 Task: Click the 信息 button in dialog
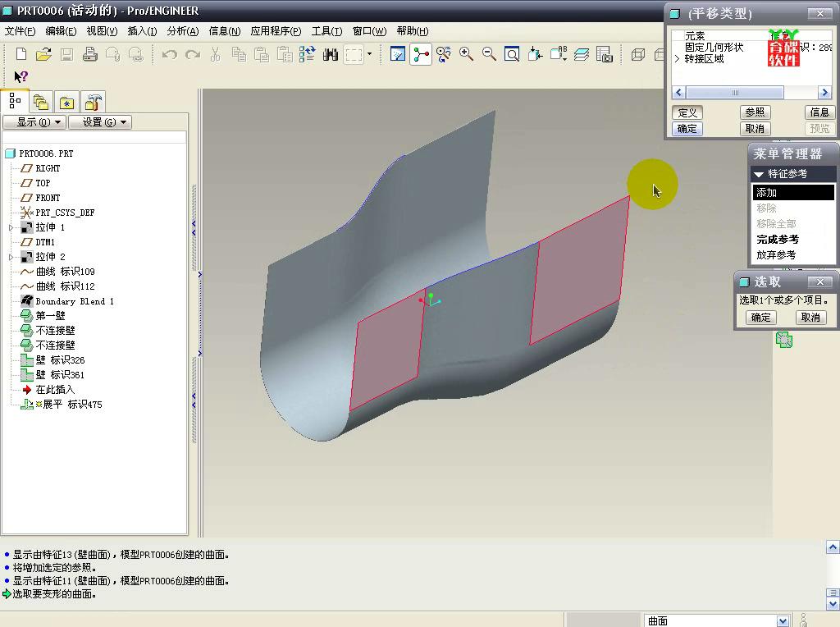819,112
